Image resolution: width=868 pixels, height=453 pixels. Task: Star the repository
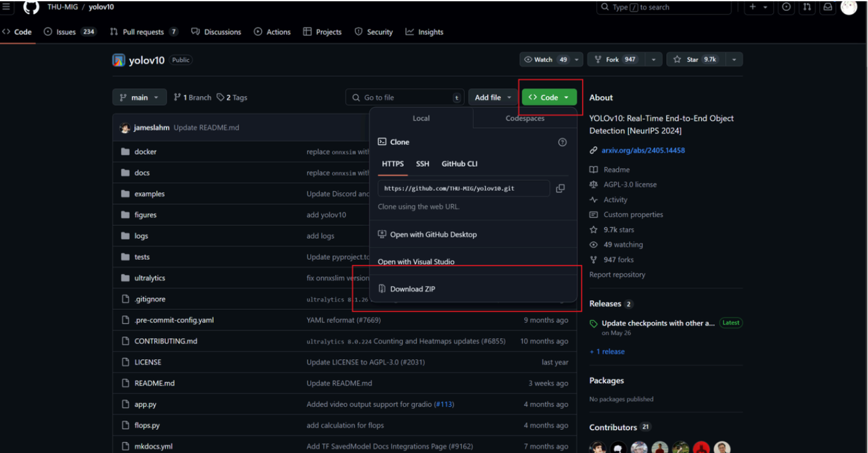pyautogui.click(x=697, y=60)
